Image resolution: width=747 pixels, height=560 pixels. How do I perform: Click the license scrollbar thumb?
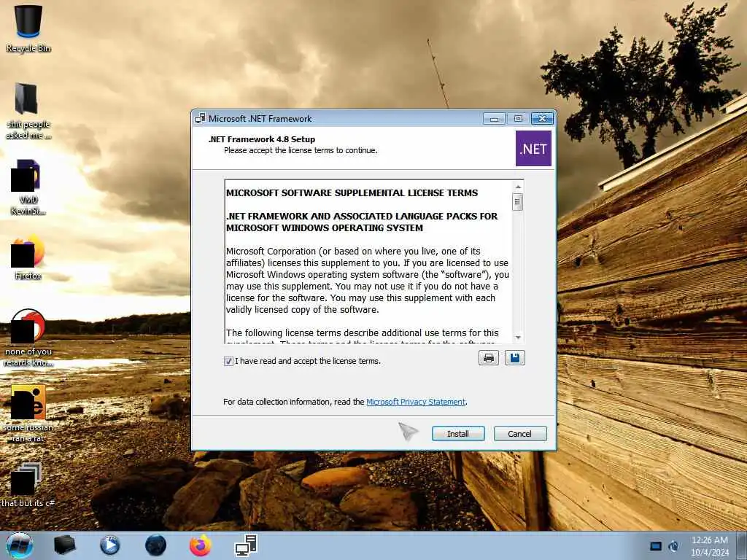tap(518, 202)
